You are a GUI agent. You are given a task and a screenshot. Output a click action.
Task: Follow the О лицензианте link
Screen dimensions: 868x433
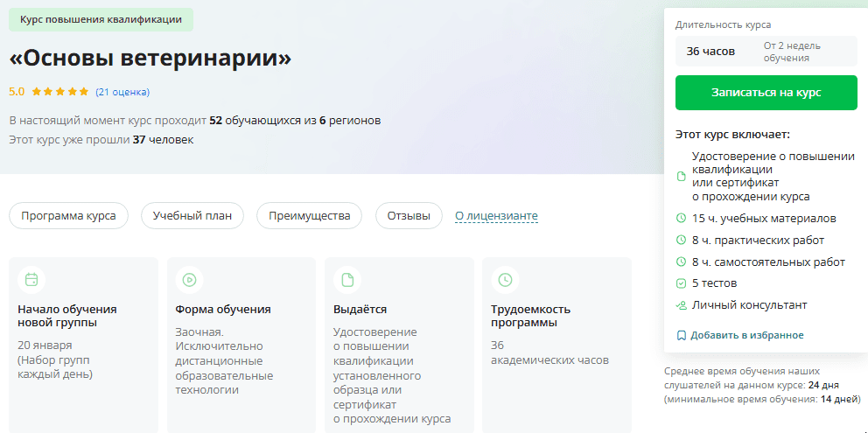pyautogui.click(x=496, y=216)
